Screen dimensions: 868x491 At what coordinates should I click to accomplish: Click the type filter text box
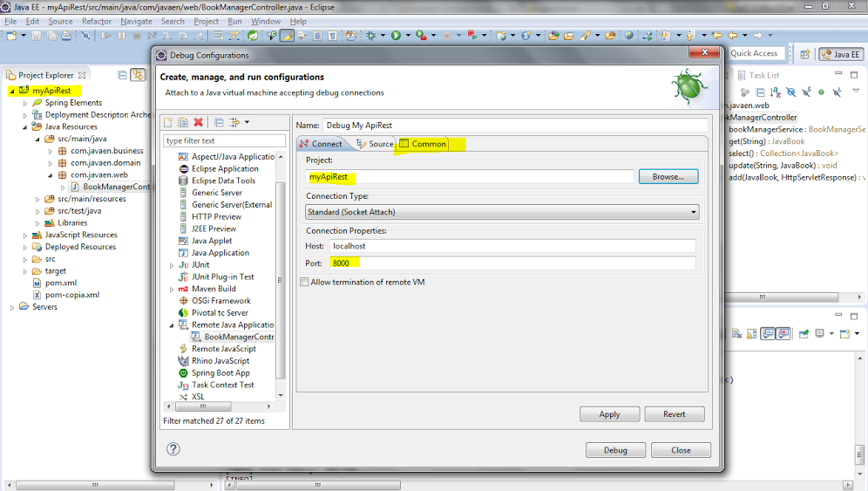click(224, 140)
